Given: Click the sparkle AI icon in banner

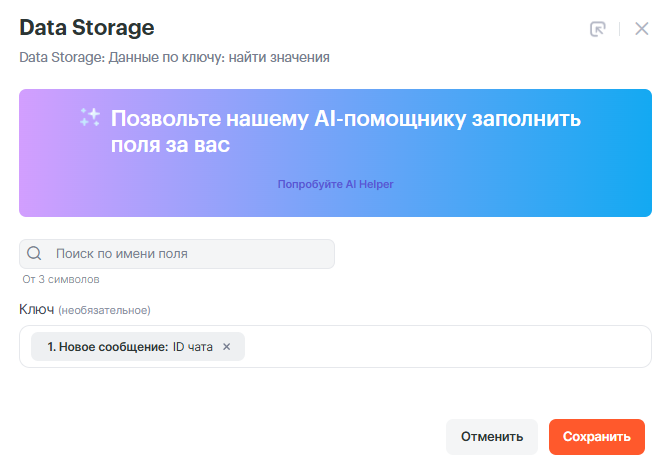Looking at the screenshot, I should point(90,118).
